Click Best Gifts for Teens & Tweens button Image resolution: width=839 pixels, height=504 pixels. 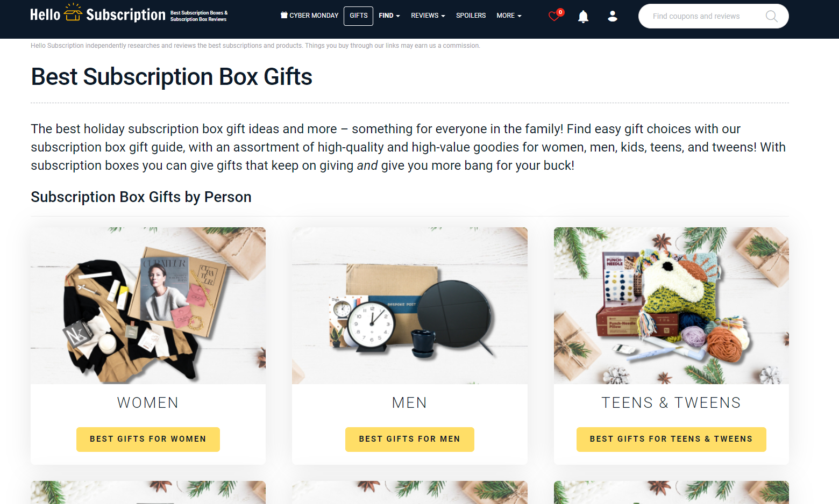(x=671, y=440)
